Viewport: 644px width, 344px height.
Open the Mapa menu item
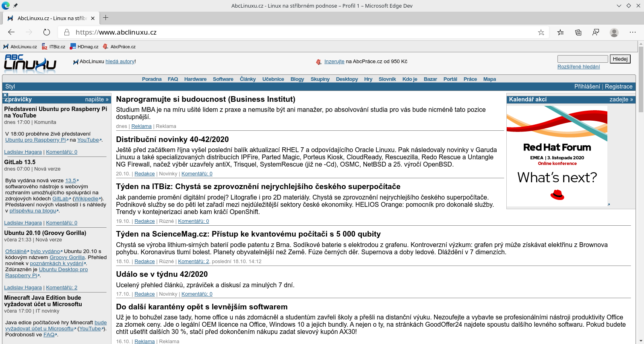tap(489, 79)
